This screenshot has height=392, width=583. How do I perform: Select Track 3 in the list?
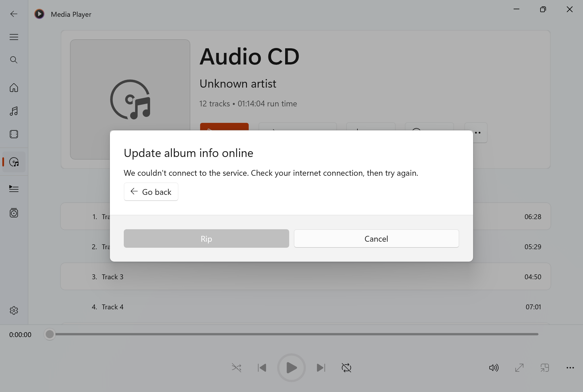click(306, 277)
